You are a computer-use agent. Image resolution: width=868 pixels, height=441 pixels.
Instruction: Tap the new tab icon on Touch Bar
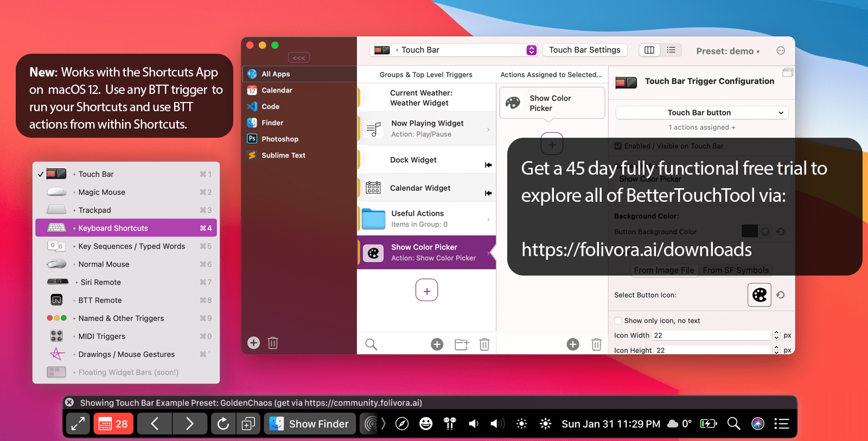(x=248, y=424)
